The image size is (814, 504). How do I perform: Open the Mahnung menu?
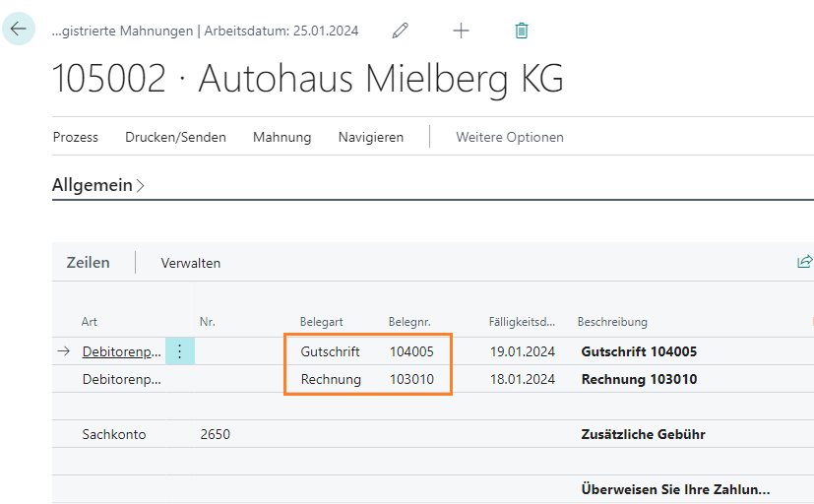[282, 137]
